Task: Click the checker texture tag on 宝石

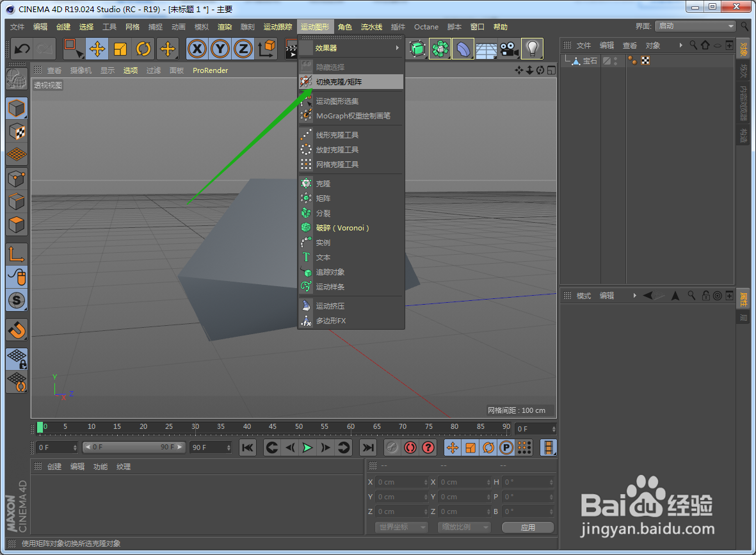Action: (x=645, y=61)
